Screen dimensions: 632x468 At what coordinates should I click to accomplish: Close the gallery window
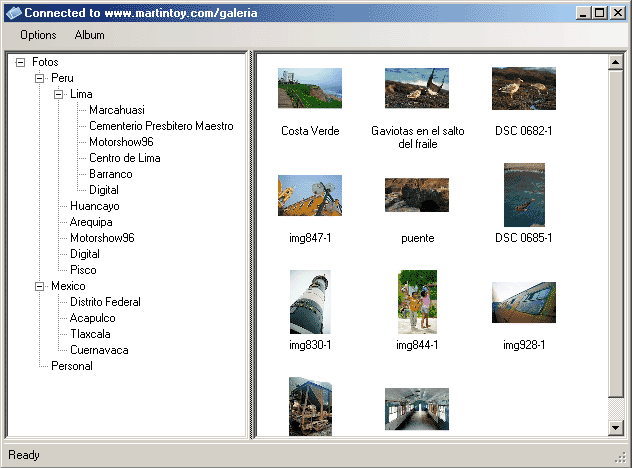point(618,13)
